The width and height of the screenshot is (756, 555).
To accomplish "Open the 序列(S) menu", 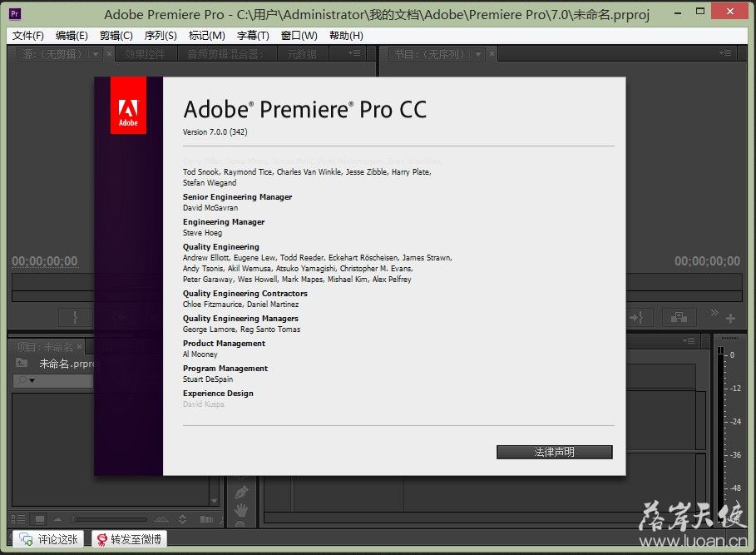I will (160, 35).
